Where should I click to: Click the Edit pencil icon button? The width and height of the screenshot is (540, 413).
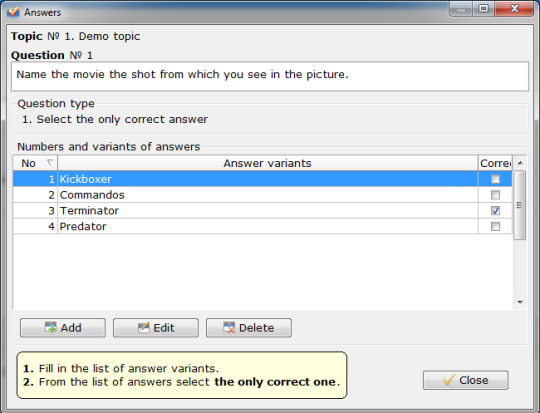pos(156,328)
